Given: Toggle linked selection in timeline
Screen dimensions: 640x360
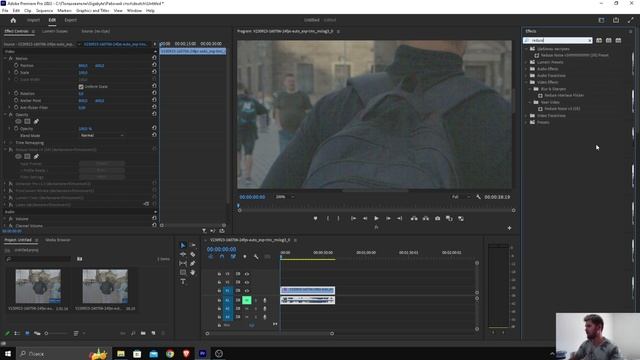Looking at the screenshot, I should click(x=233, y=257).
